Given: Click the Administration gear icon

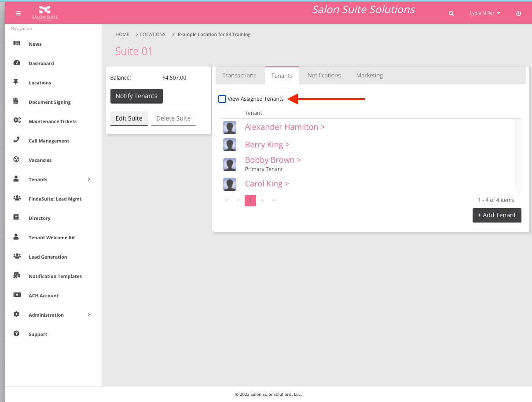Looking at the screenshot, I should [16, 314].
